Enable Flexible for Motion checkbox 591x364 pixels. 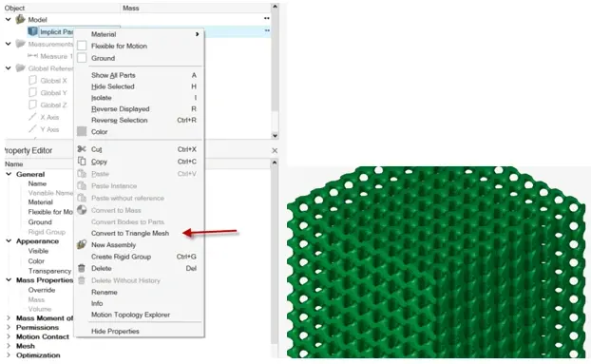point(82,46)
